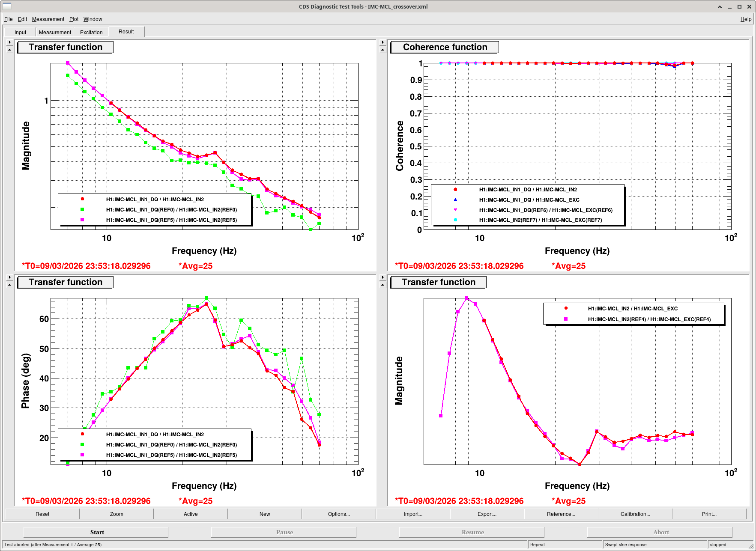Screen dimensions: 756x551
Task: Click the window shade caret in title bar
Action: coord(720,6)
